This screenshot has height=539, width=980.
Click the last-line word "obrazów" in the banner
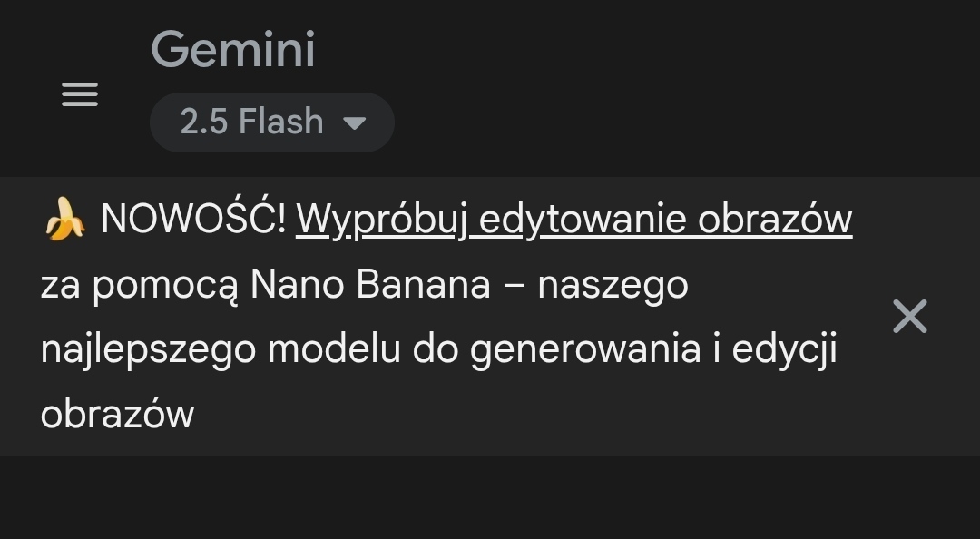117,414
